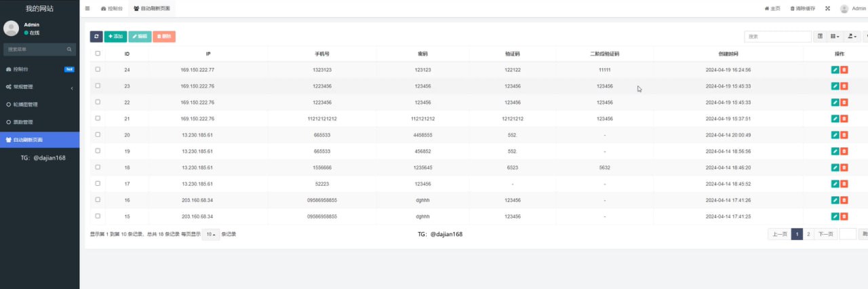Tick the select-all checkbox in table header
The width and height of the screenshot is (868, 289).
(98, 54)
